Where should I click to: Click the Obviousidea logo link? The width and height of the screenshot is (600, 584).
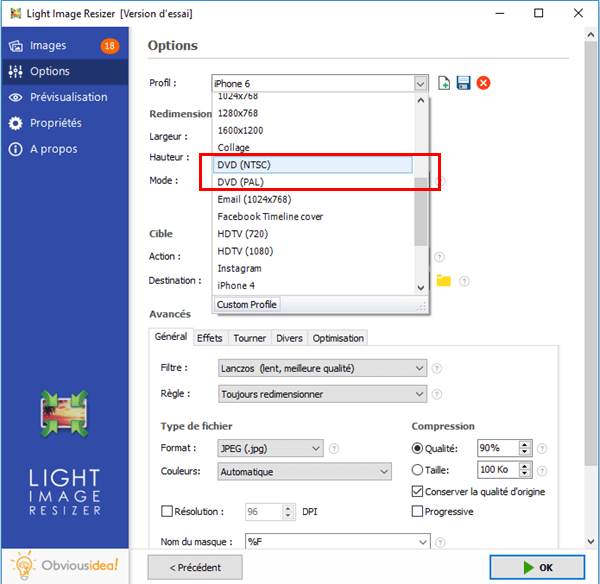click(65, 566)
